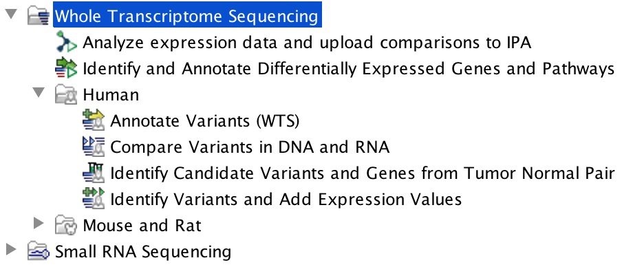The width and height of the screenshot is (644, 267).
Task: Click the Analyze expression data workflow icon
Action: tap(66, 43)
